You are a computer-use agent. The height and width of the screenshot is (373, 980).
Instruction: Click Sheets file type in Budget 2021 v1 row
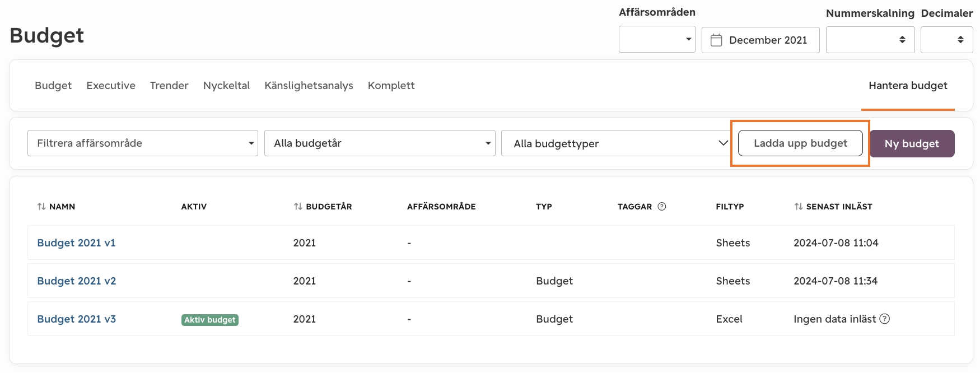pos(733,243)
